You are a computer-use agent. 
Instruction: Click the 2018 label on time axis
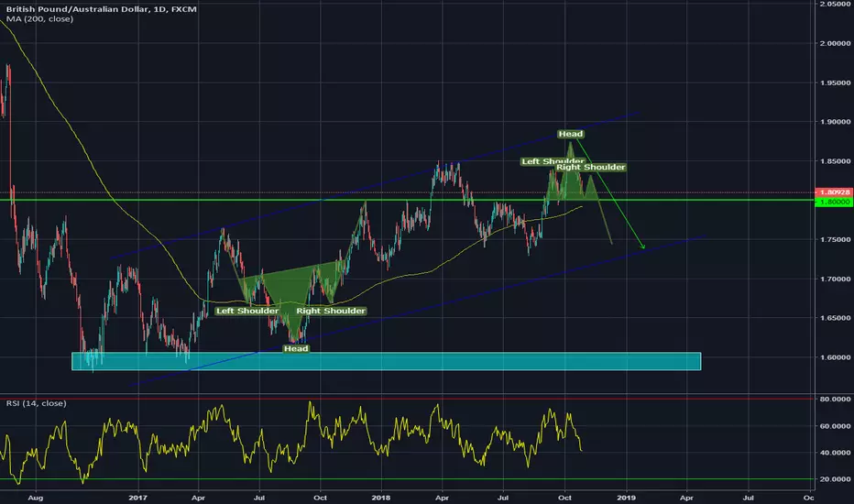pyautogui.click(x=380, y=498)
